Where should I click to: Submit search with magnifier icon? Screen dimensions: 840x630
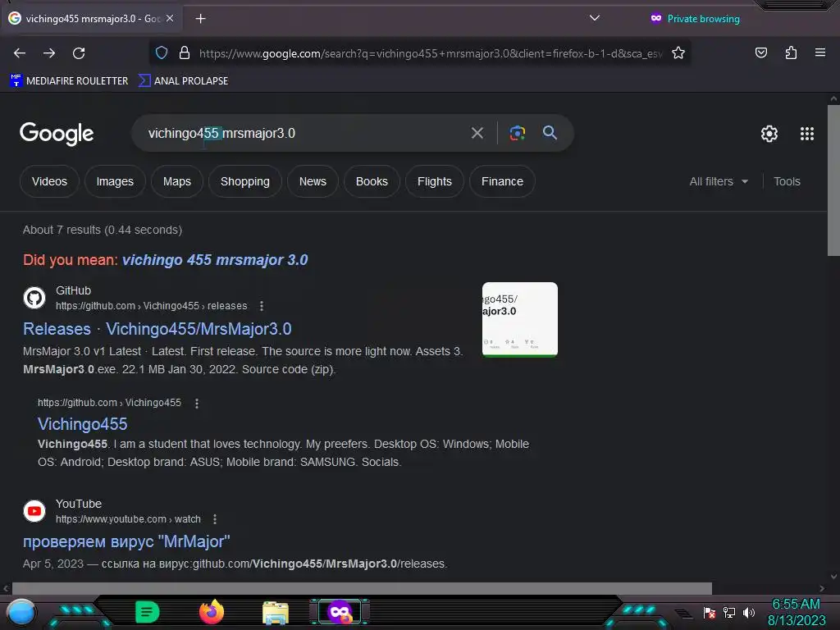click(550, 132)
